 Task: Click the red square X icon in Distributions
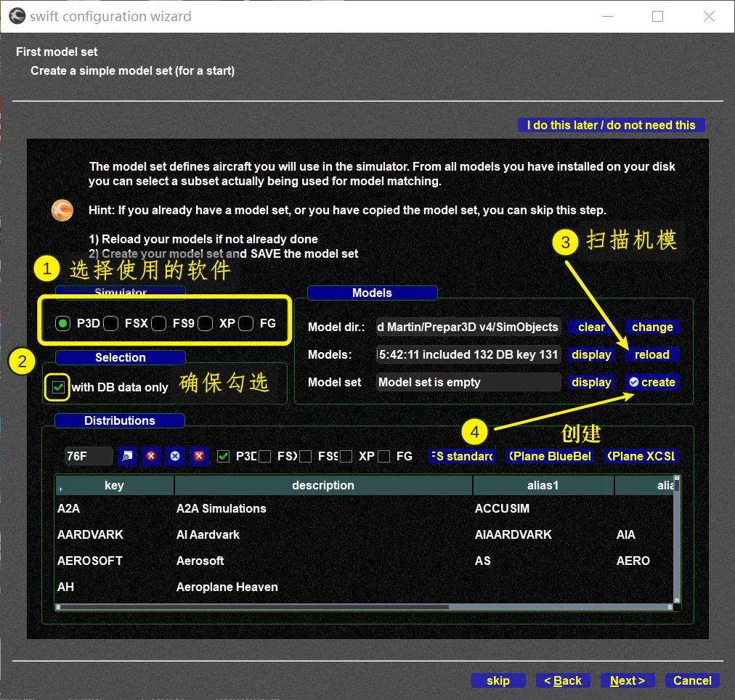(199, 456)
